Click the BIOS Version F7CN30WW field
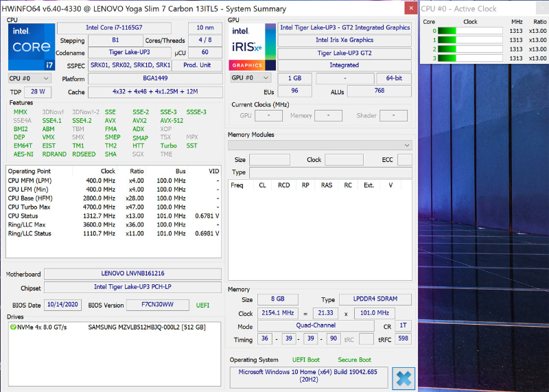 (x=158, y=305)
